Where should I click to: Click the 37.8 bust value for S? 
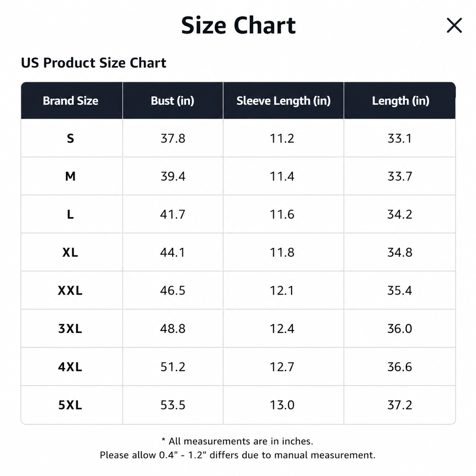173,139
